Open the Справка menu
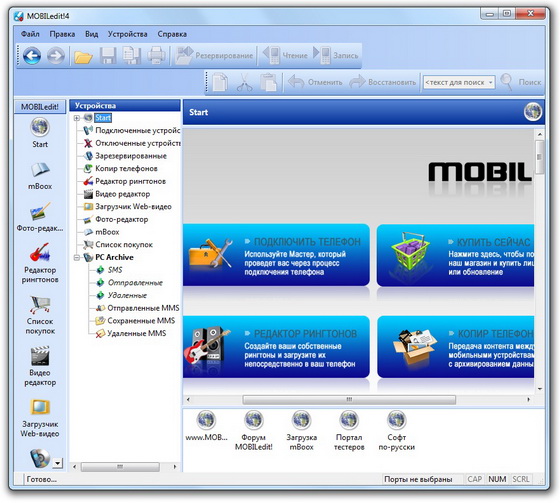The image size is (560, 503). click(172, 34)
